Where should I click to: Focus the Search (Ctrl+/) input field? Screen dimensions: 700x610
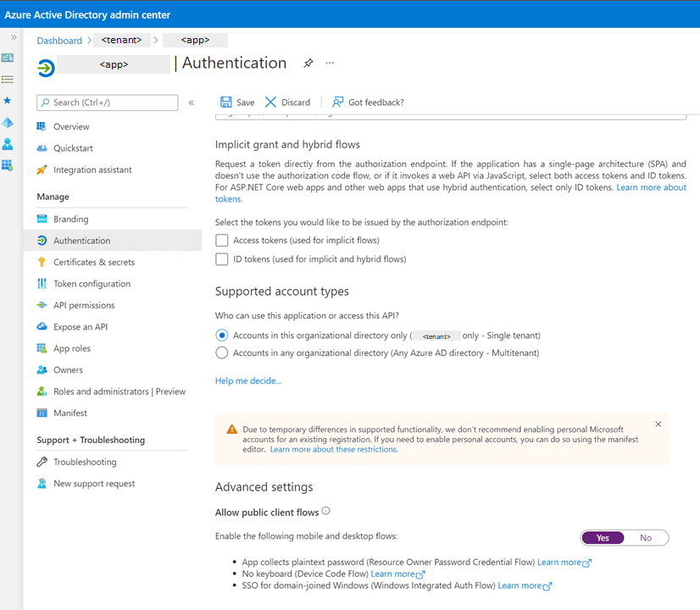[108, 103]
